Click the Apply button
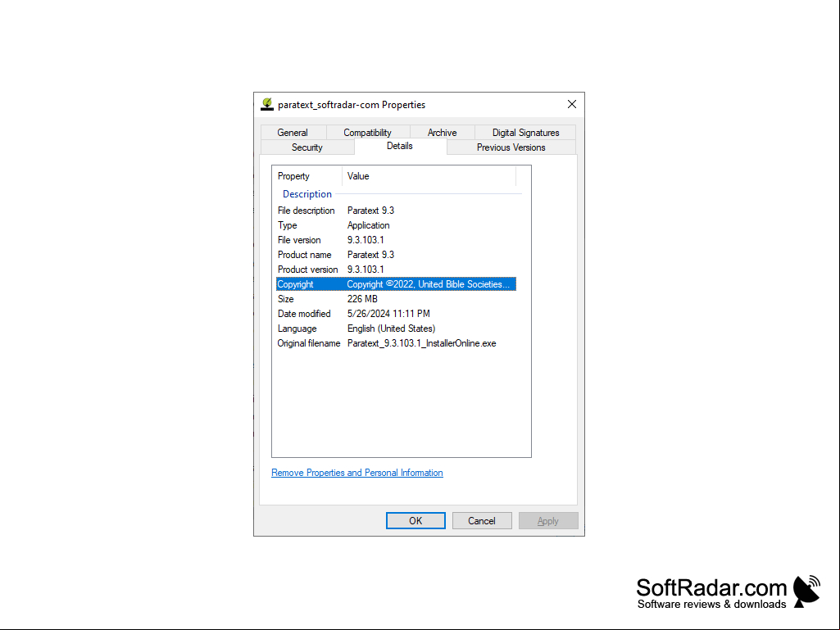This screenshot has height=630, width=840. click(x=548, y=521)
